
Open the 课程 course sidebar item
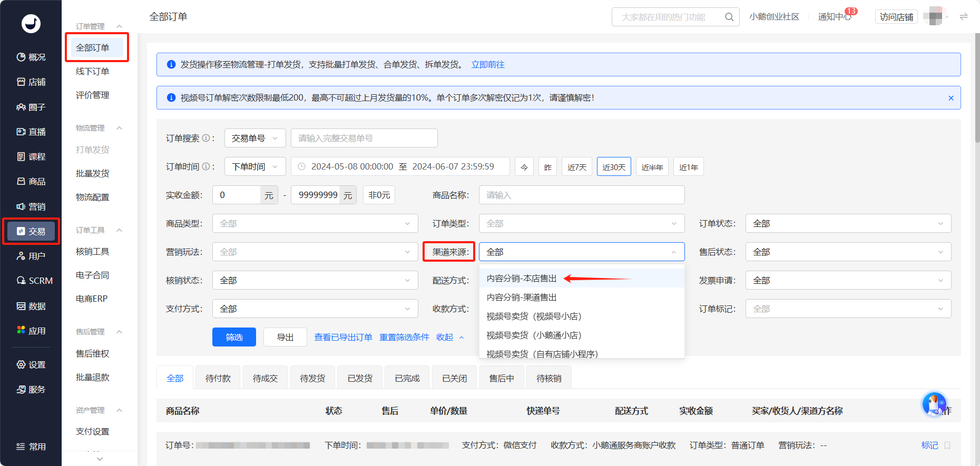point(31,156)
